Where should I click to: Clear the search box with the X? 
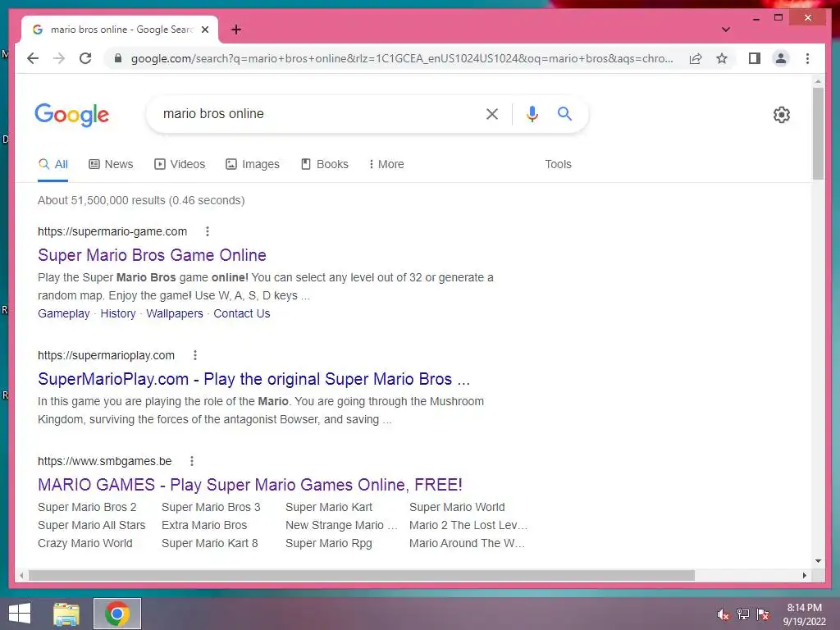[x=492, y=113]
